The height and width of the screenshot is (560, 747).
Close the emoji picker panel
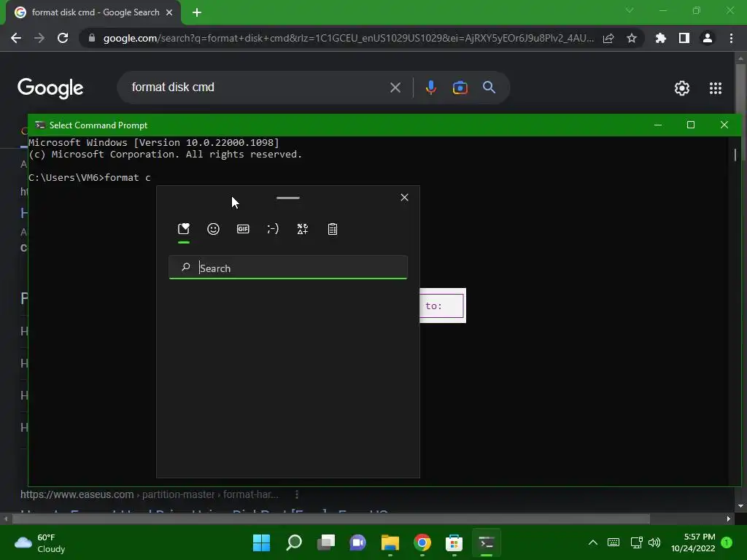[x=404, y=197]
